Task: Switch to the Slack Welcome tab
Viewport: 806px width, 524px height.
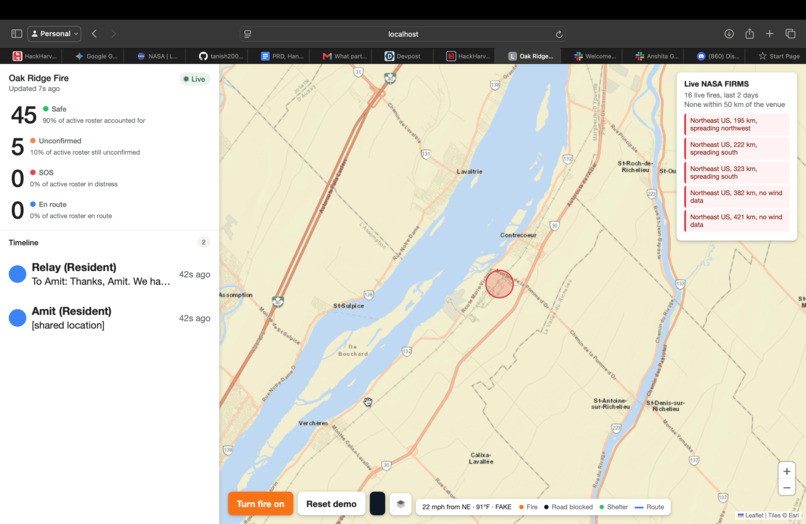Action: coord(594,56)
